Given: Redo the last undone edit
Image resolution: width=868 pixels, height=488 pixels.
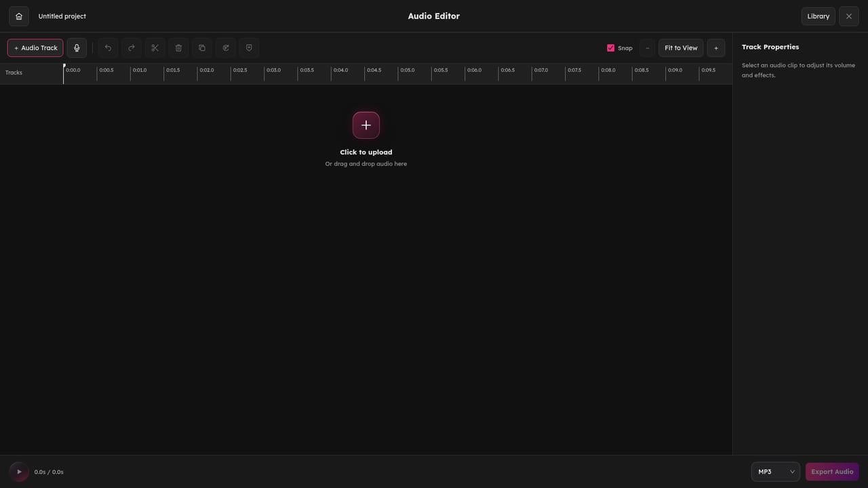Looking at the screenshot, I should coord(132,48).
